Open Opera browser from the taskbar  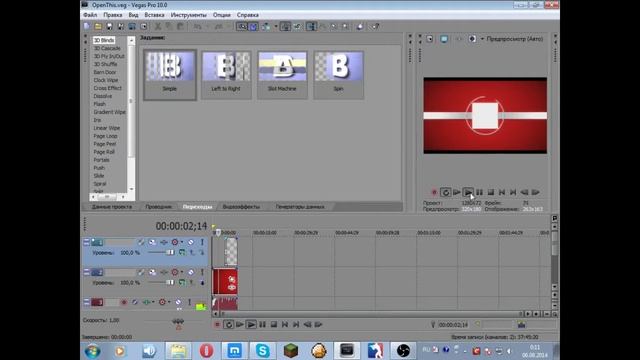coord(206,351)
